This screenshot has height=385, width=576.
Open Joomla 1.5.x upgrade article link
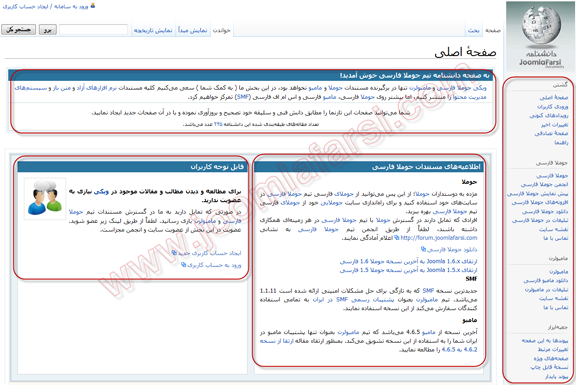[408, 270]
